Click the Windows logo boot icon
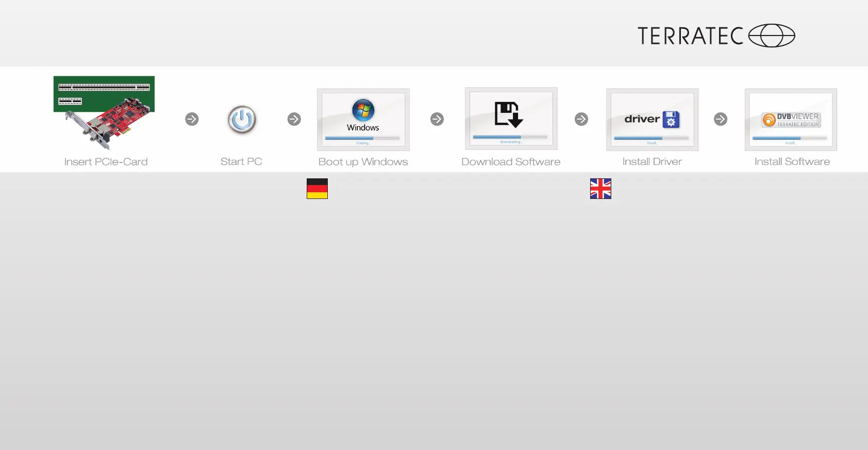868x450 pixels. click(x=363, y=110)
